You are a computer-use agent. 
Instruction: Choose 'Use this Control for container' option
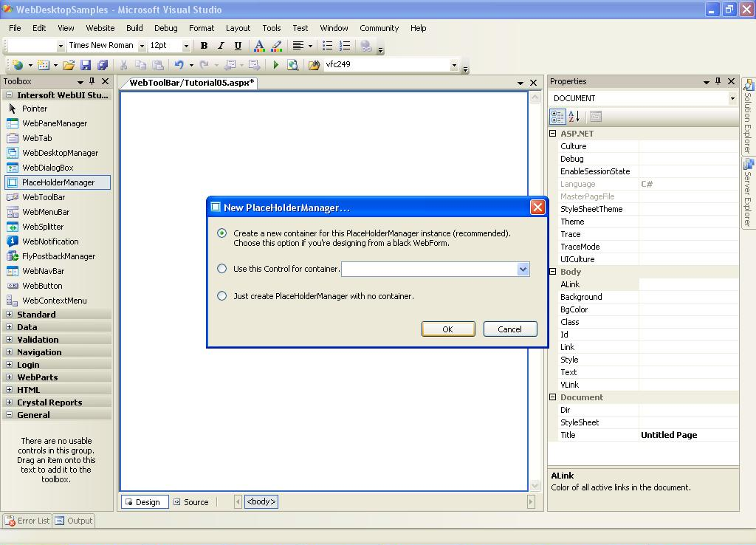(x=222, y=269)
